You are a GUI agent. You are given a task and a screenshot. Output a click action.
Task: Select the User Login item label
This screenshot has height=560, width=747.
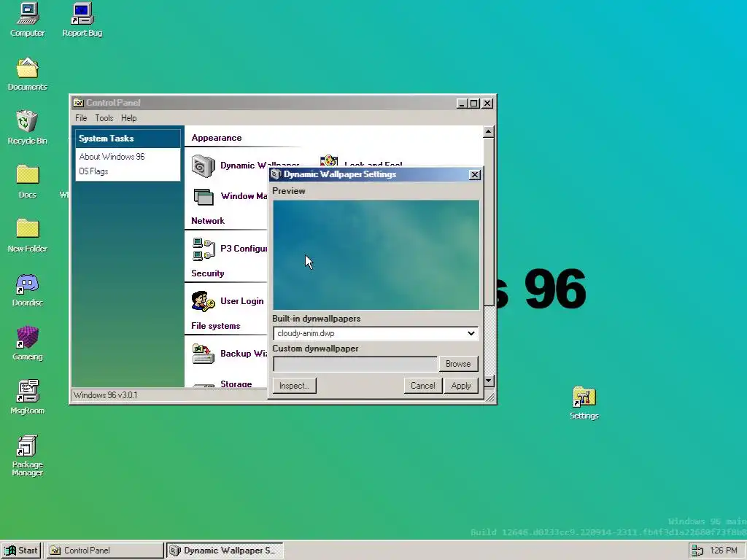click(x=242, y=301)
